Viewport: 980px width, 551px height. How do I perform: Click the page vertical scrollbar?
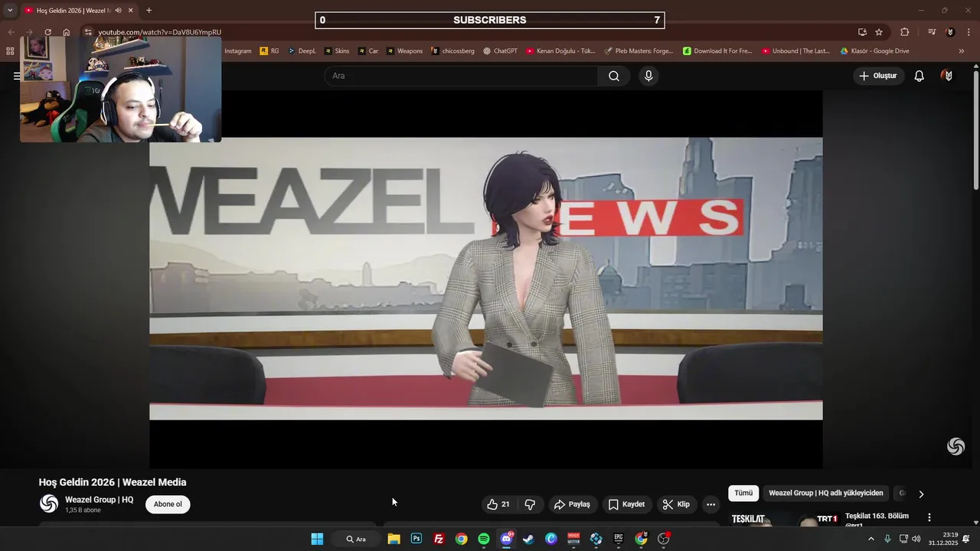coord(975,130)
